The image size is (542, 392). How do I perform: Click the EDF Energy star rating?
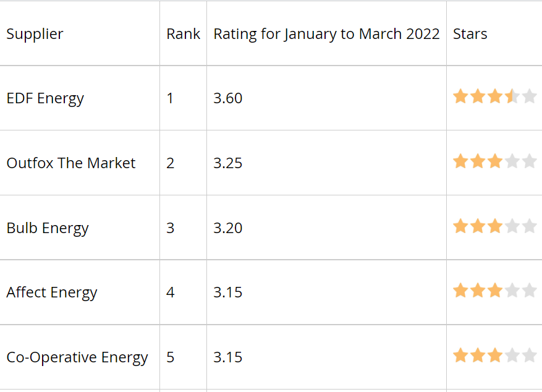tap(494, 96)
